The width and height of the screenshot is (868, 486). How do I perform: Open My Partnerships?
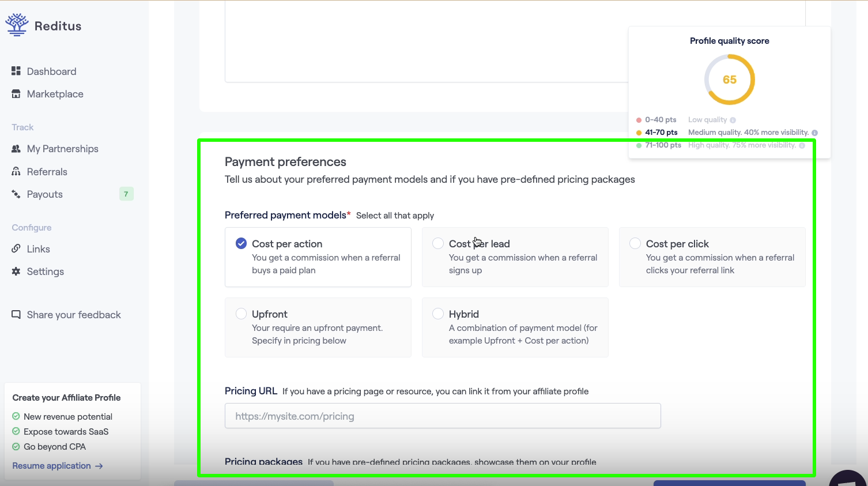click(62, 148)
